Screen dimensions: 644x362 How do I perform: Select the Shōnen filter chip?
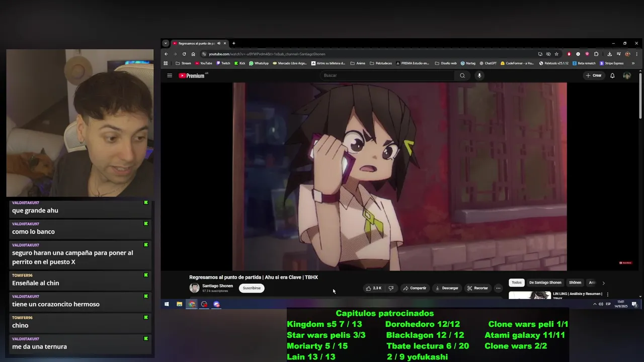[575, 283]
